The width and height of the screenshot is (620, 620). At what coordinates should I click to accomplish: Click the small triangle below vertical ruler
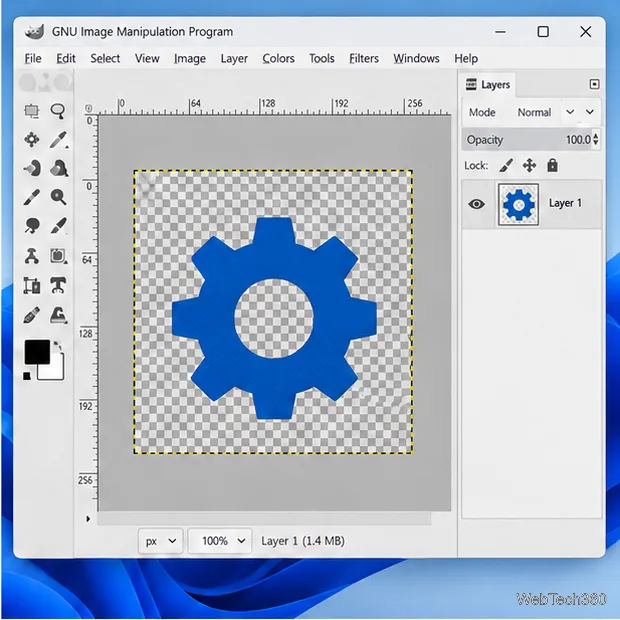click(x=88, y=518)
